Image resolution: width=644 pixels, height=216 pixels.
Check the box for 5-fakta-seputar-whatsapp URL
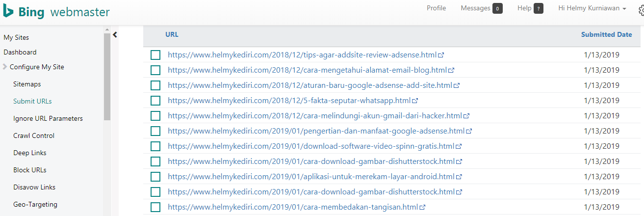coord(155,101)
